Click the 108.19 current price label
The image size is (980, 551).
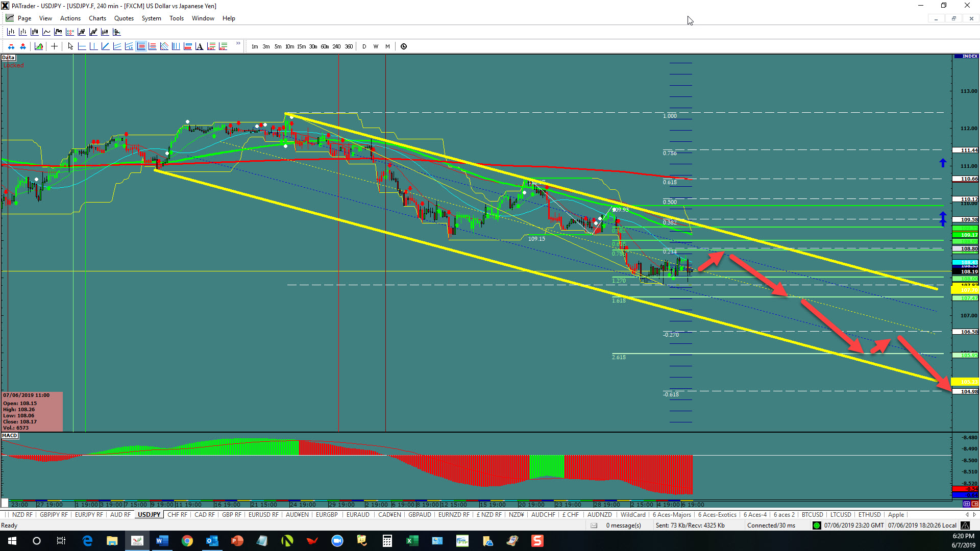point(966,272)
